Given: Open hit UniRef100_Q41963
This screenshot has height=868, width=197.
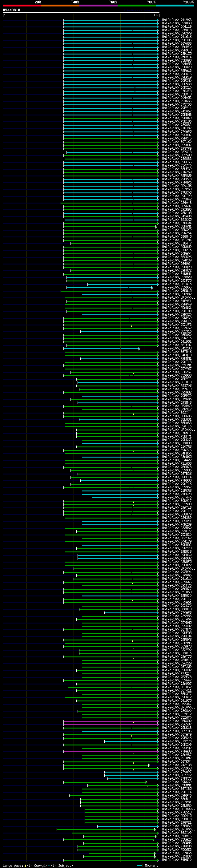Looking at the screenshot, I should pos(177,20).
